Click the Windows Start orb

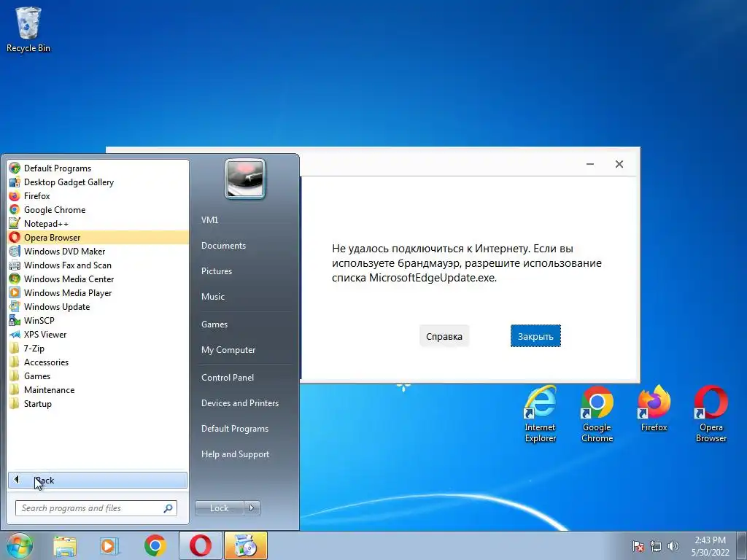[20, 545]
